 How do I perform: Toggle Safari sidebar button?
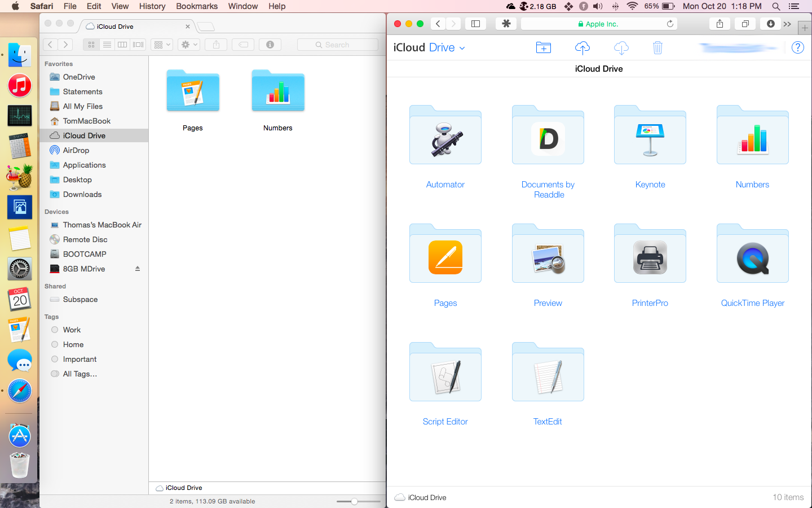click(x=475, y=24)
